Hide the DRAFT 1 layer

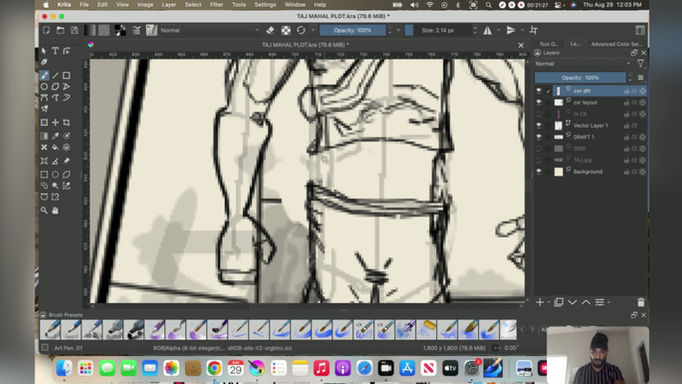539,137
